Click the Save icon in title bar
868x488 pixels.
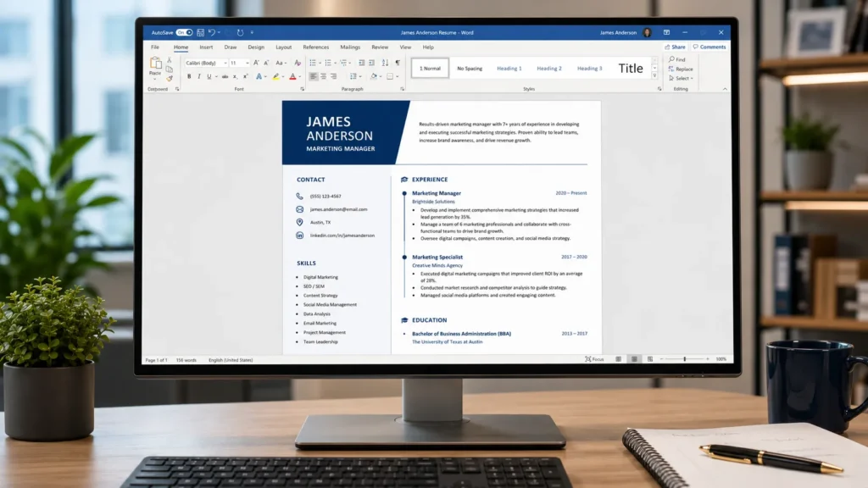click(x=200, y=33)
